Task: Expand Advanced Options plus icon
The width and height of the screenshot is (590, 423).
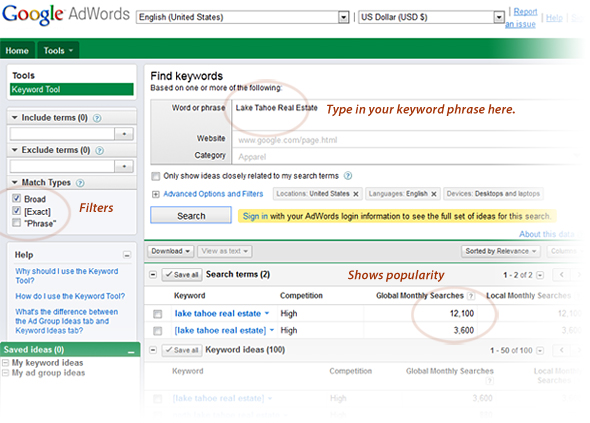Action: tap(155, 195)
